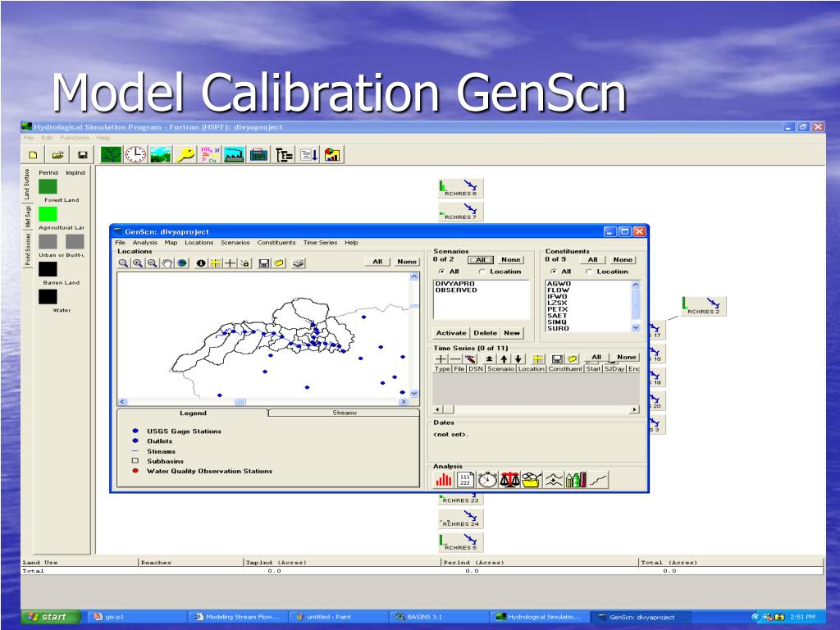840x630 pixels.
Task: Click the stopwatch duration analysis icon
Action: (487, 479)
